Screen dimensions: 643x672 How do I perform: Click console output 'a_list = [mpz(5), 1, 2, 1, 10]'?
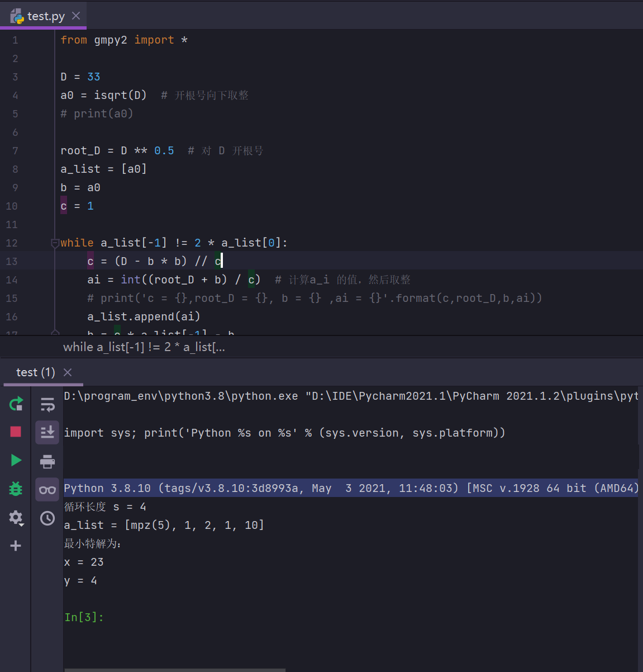pyautogui.click(x=164, y=525)
